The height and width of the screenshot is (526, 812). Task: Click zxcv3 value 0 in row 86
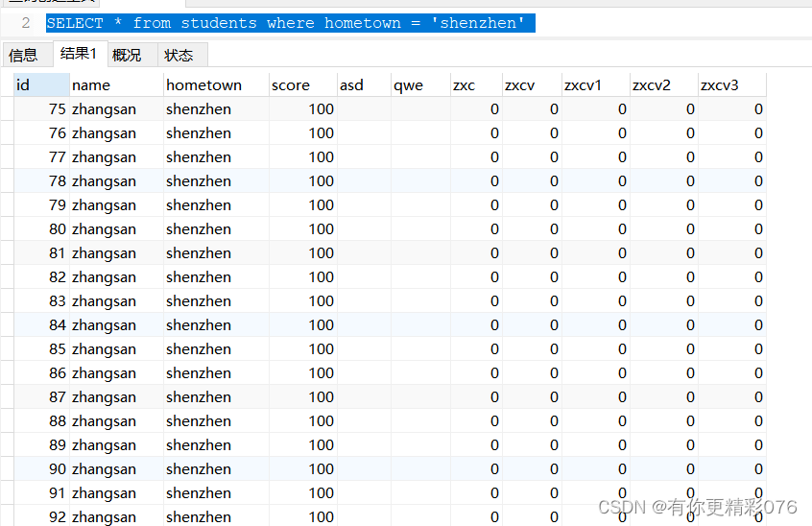point(732,372)
